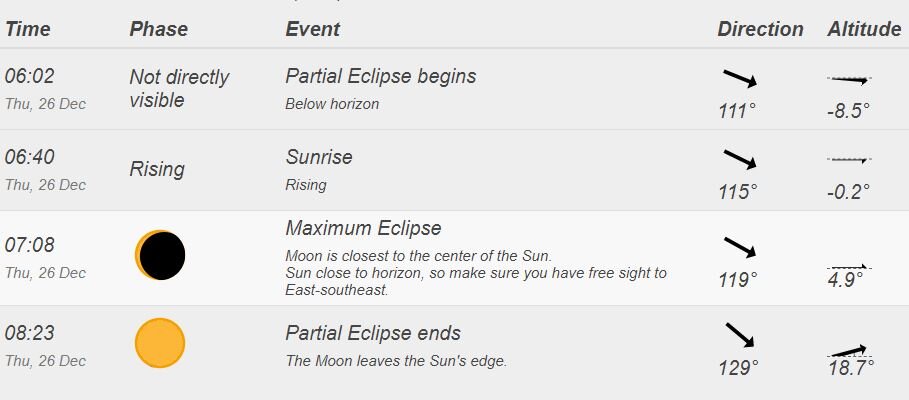Click the -0.2° altitude indicator icon
Screen dimensions: 909x400
point(849,160)
